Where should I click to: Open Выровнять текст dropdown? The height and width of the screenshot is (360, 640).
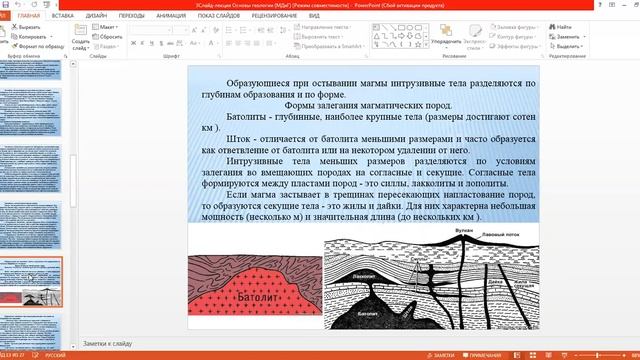click(x=318, y=37)
